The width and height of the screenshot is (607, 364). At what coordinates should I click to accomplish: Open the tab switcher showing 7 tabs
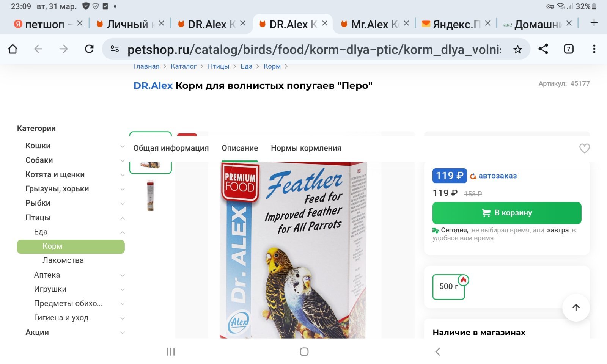tap(569, 49)
